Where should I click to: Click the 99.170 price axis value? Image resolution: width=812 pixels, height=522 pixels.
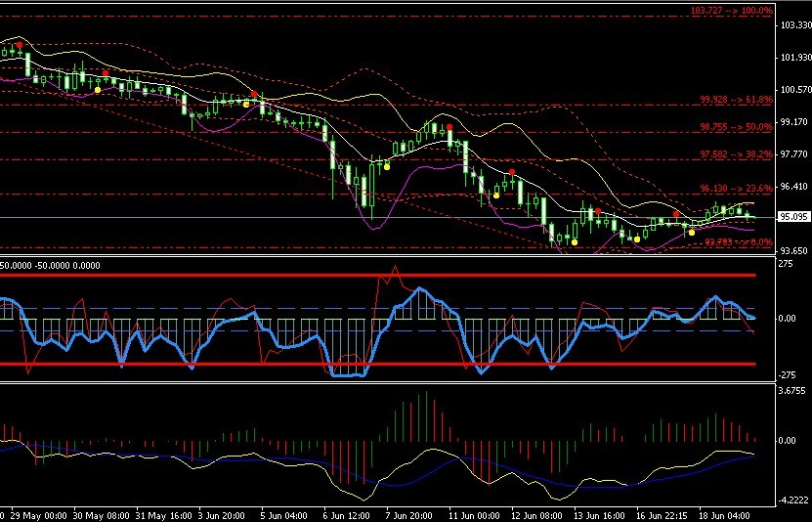point(793,121)
